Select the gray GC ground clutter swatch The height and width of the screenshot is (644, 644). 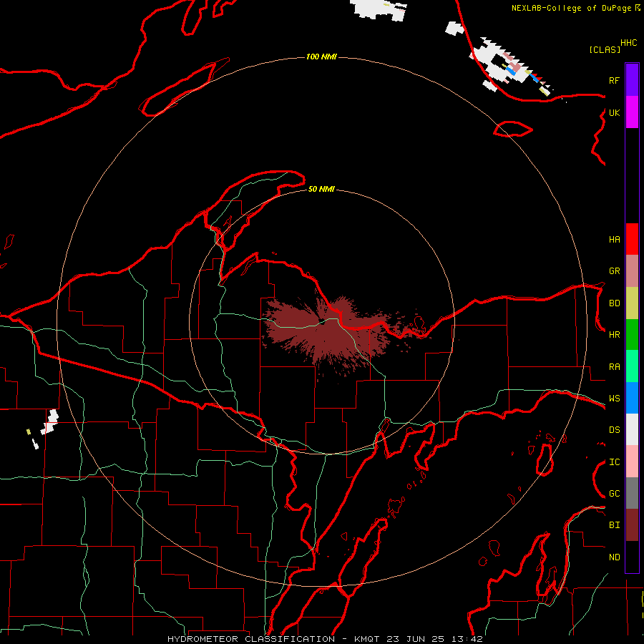(x=632, y=493)
